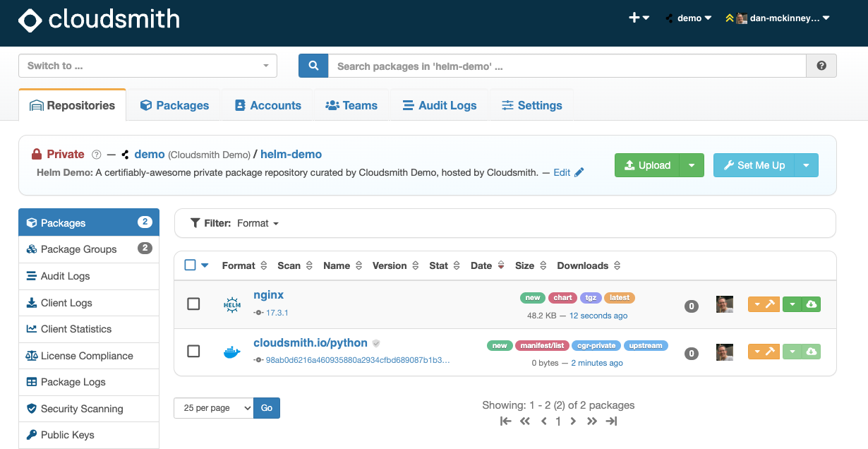The image size is (868, 449).
Task: Click the nginx Helm format icon
Action: coord(232,304)
